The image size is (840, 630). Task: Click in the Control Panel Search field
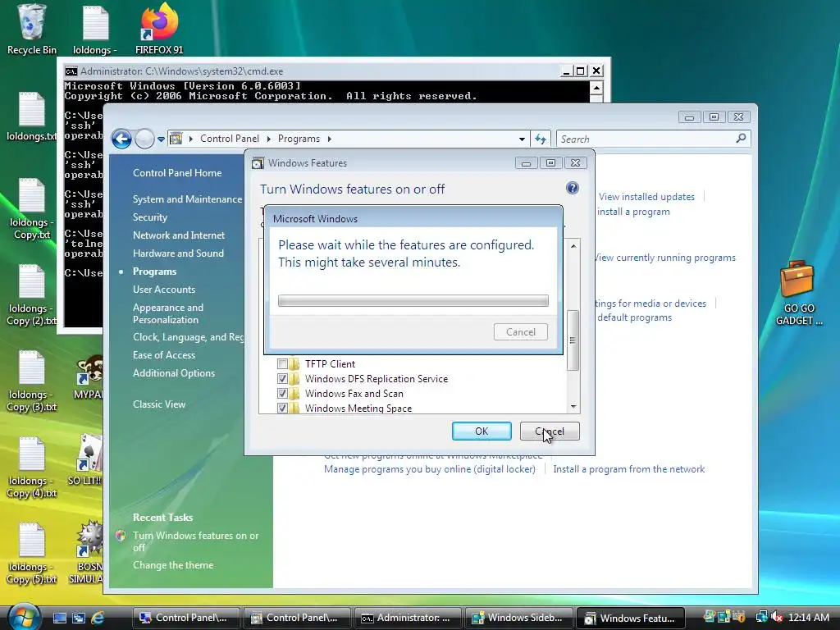tap(646, 139)
